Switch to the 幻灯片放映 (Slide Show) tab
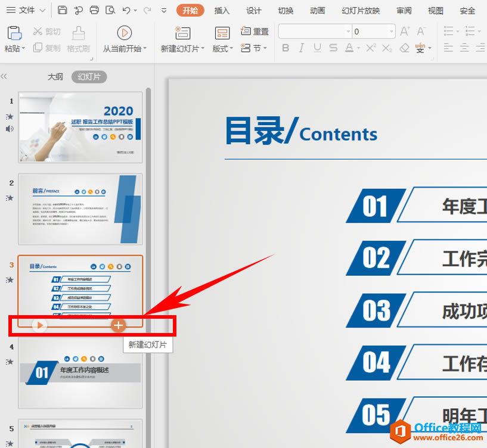Image resolution: width=487 pixels, height=448 pixels. click(x=361, y=11)
